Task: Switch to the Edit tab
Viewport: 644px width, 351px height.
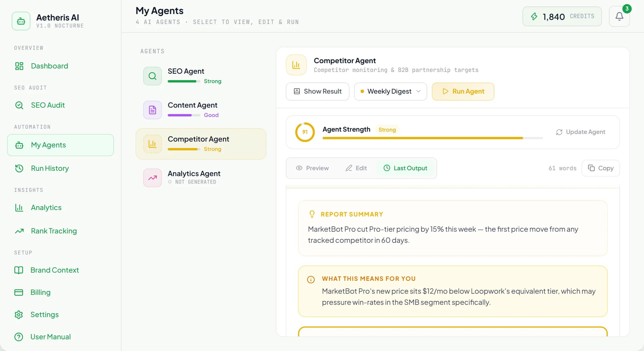Action: point(356,168)
